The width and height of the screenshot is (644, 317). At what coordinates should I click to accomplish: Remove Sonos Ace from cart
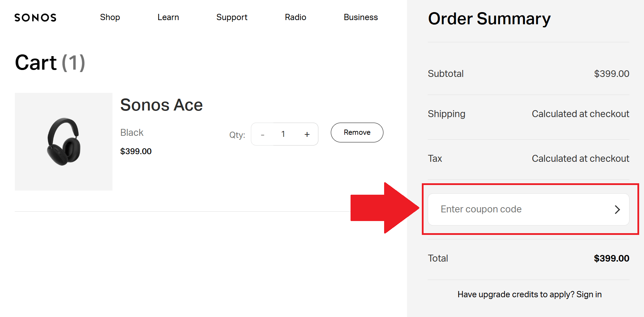tap(357, 132)
